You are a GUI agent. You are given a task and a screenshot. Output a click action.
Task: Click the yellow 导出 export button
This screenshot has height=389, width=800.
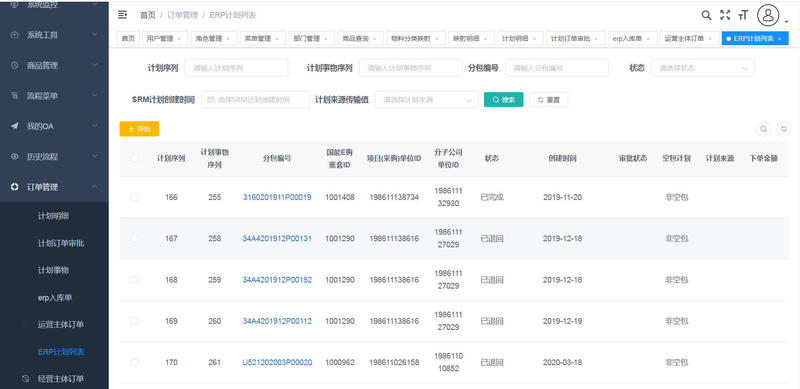[x=139, y=129]
